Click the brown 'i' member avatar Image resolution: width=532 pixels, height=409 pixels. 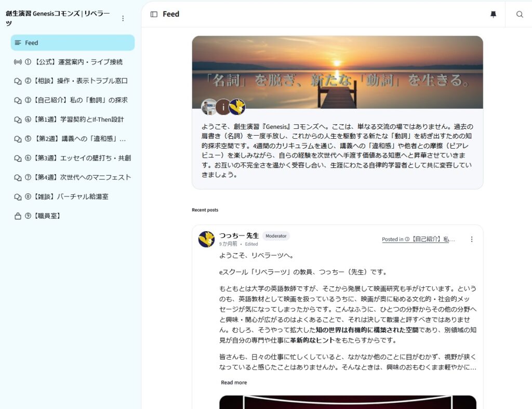(x=223, y=107)
